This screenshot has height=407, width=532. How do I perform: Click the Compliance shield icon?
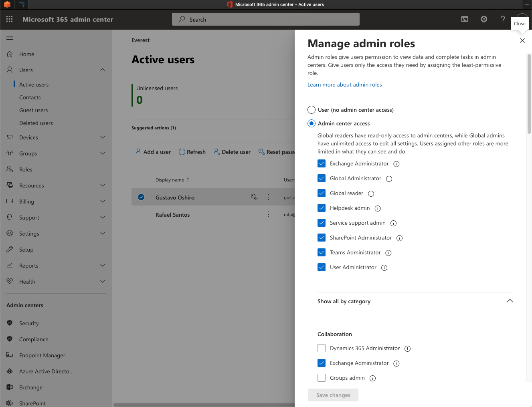[10, 339]
